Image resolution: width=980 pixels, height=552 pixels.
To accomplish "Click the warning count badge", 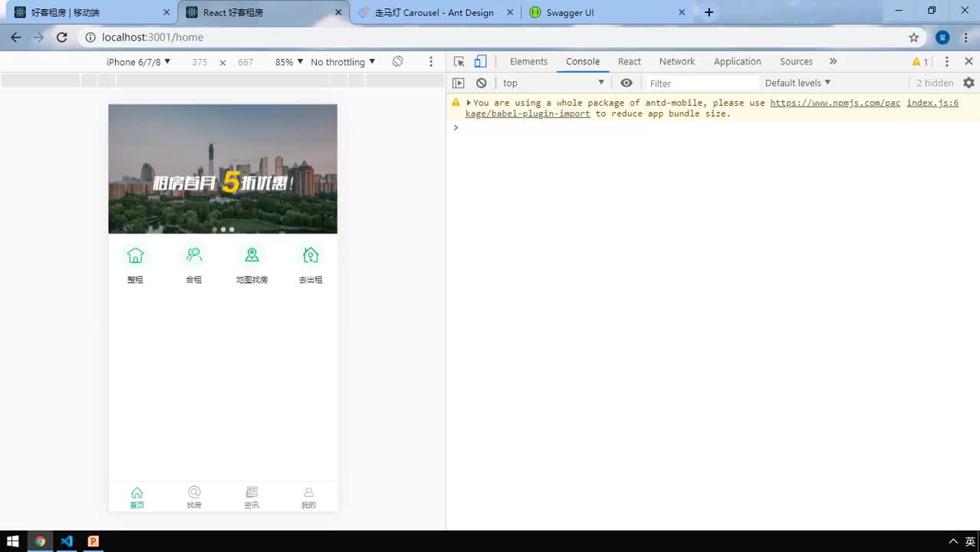I will pyautogui.click(x=919, y=61).
